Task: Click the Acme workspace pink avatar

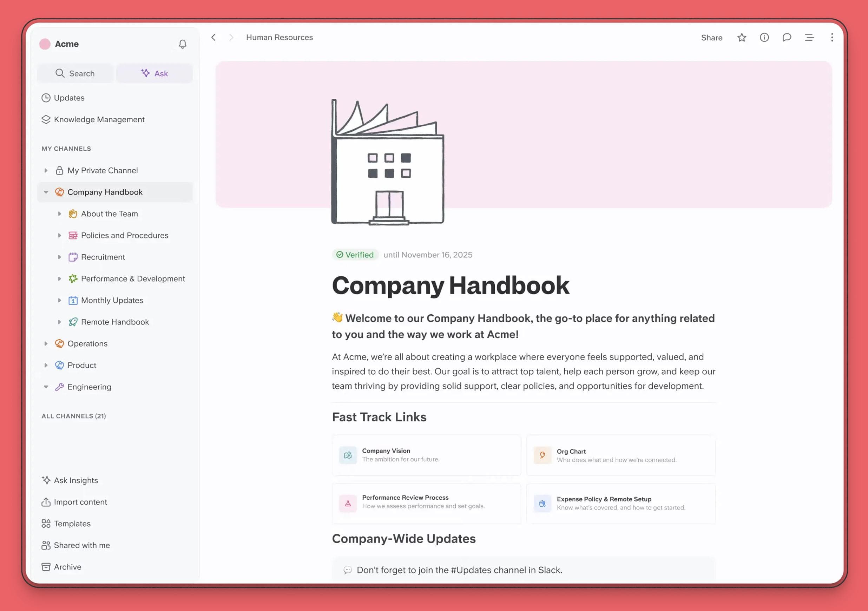Action: 45,44
